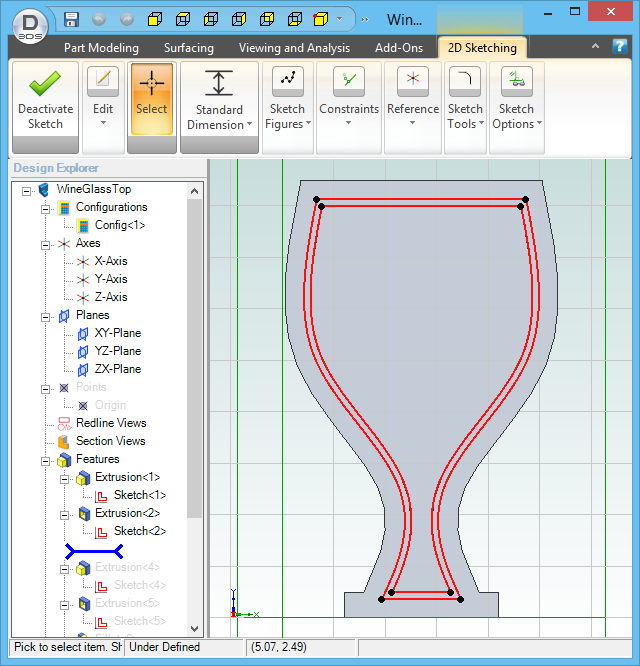Click the Design Explorer scrollbar thumb
The image size is (640, 666).
tap(195, 358)
